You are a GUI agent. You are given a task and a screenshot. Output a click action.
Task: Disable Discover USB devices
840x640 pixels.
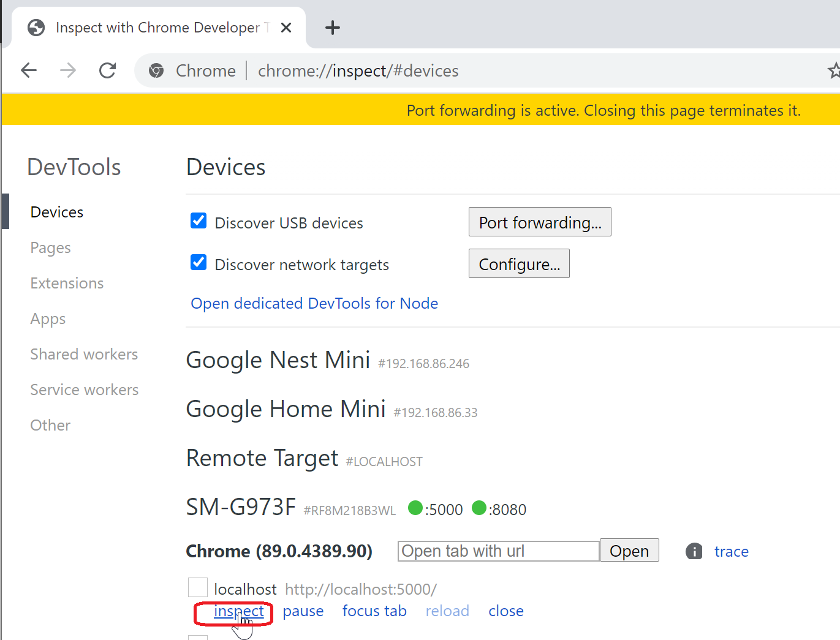point(198,220)
